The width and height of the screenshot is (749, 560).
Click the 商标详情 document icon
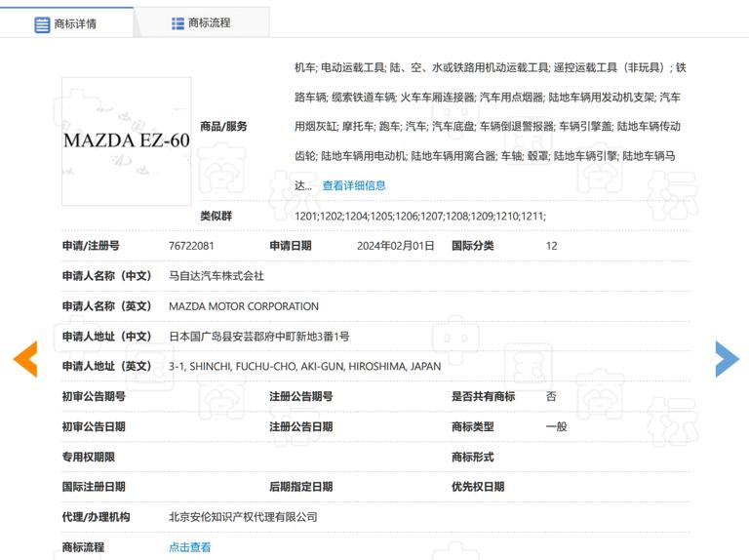tap(42, 24)
